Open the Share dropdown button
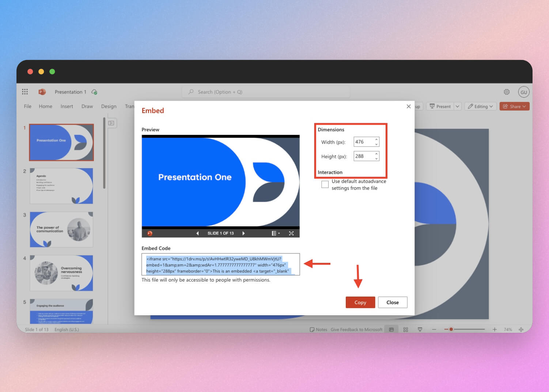Image resolution: width=549 pixels, height=392 pixels. tap(514, 106)
